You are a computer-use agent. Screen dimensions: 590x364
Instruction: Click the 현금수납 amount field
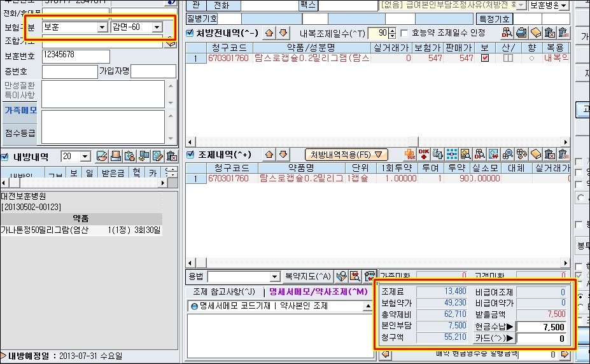pos(542,326)
